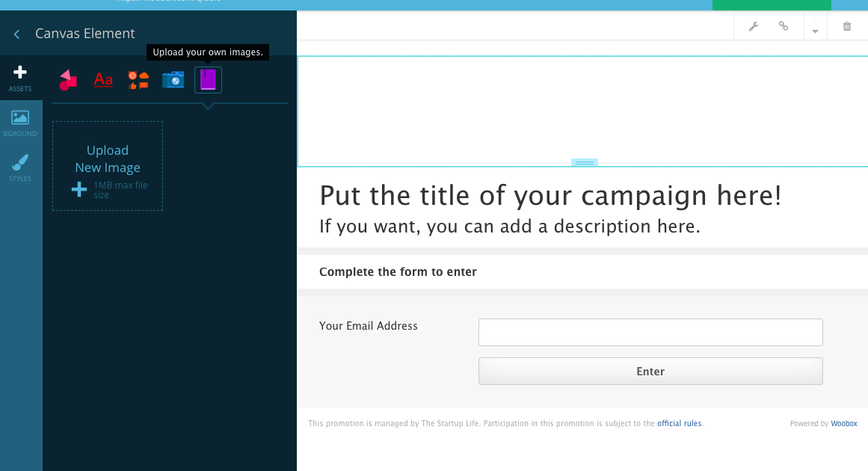
Task: Move the element down with the arrow
Action: pyautogui.click(x=816, y=31)
